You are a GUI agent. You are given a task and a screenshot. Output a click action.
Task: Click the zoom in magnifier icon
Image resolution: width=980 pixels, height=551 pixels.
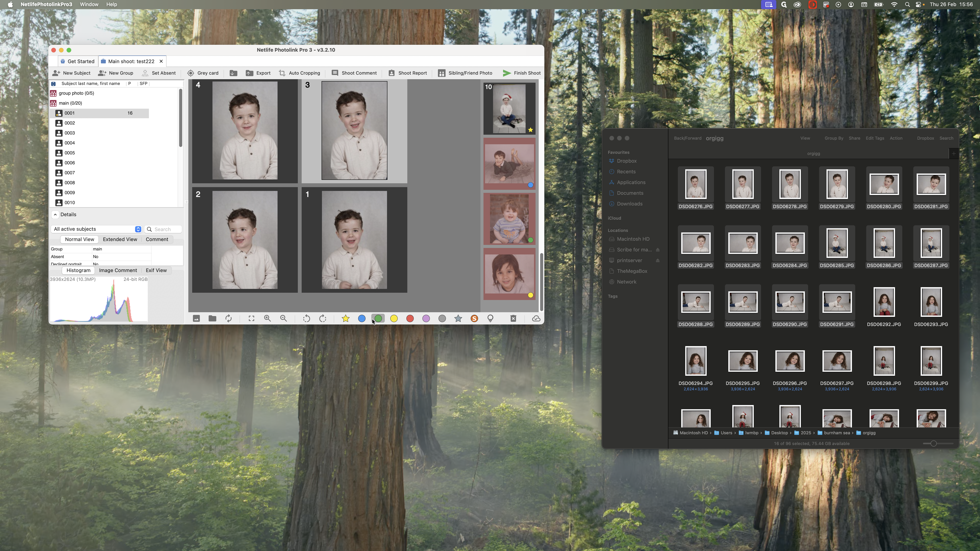(267, 318)
